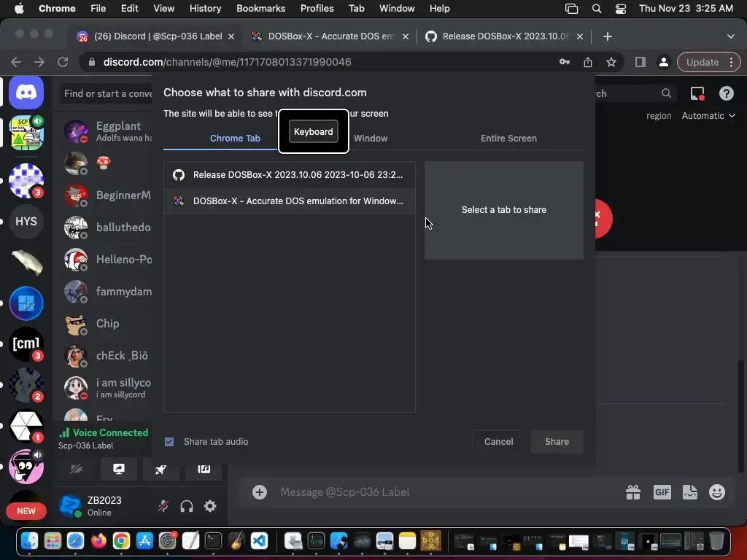This screenshot has width=747, height=560.
Task: Open the GIF picker
Action: 662,492
